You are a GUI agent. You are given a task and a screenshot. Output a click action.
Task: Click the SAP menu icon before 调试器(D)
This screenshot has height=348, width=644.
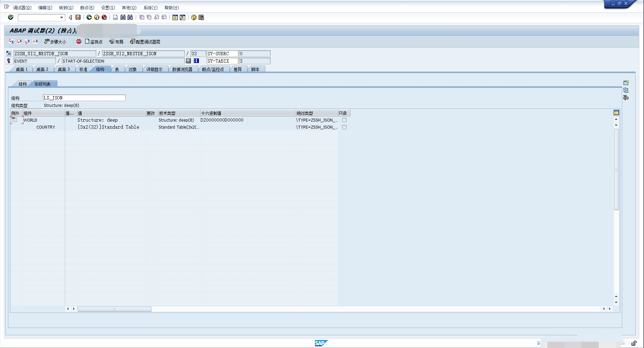(x=6, y=7)
